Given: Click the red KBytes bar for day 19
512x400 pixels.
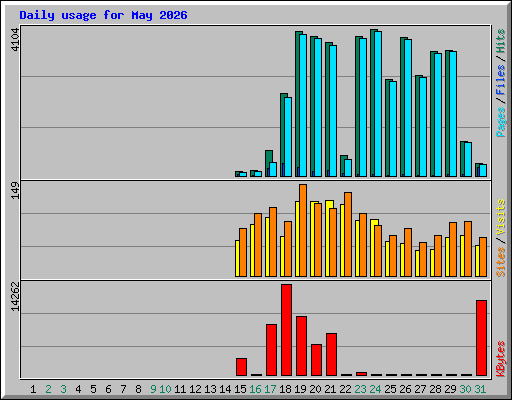Looking at the screenshot, I should (x=301, y=346).
